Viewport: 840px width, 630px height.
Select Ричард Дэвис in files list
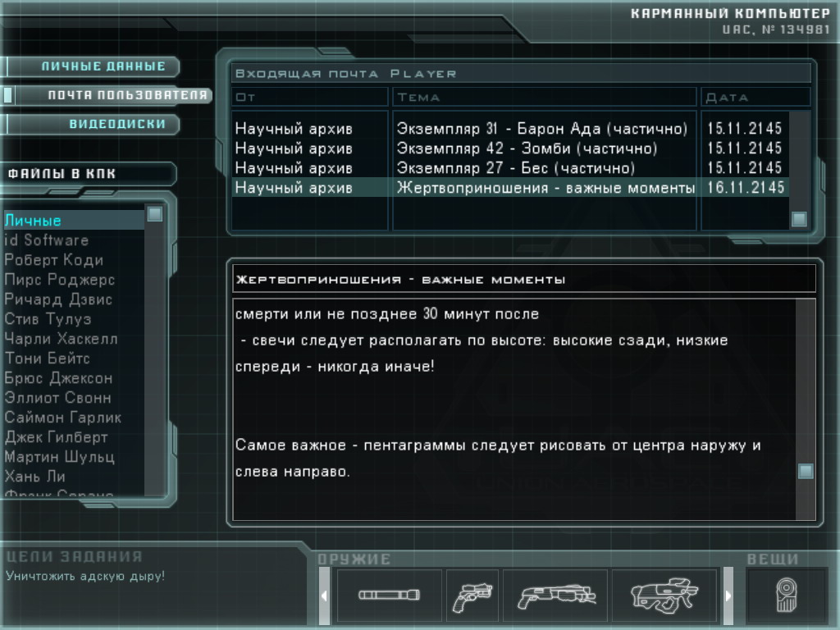pos(73,299)
